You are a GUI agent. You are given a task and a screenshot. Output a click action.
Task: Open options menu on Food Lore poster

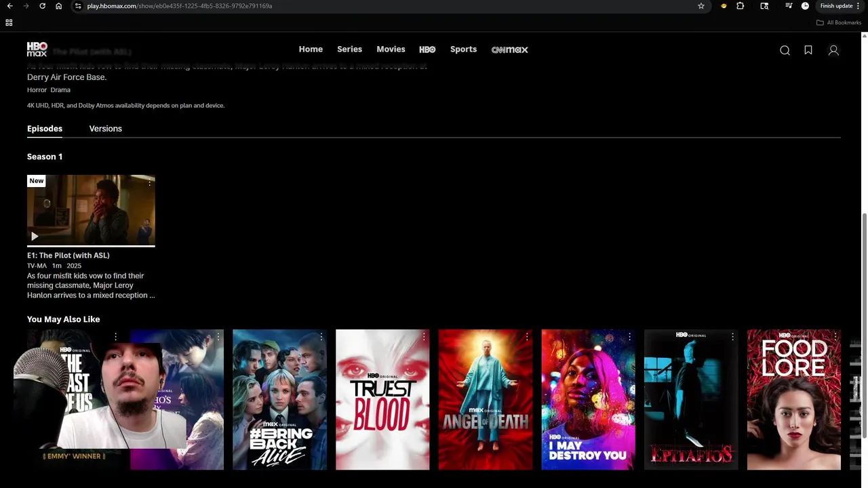coord(835,337)
